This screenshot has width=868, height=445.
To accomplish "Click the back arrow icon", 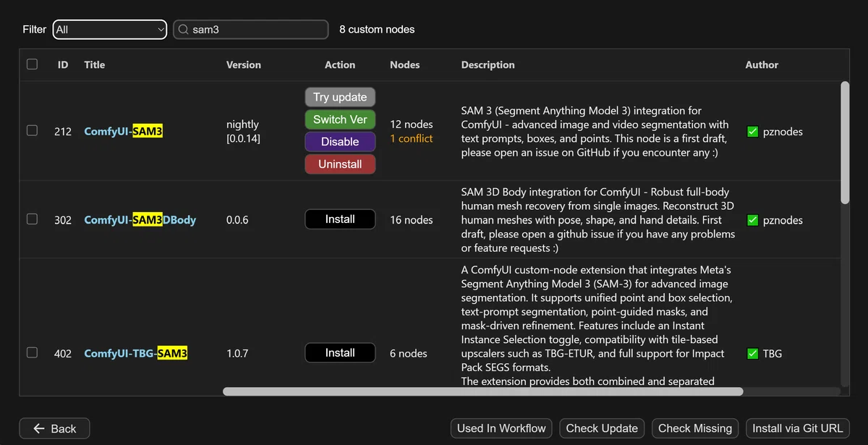I will [x=39, y=428].
